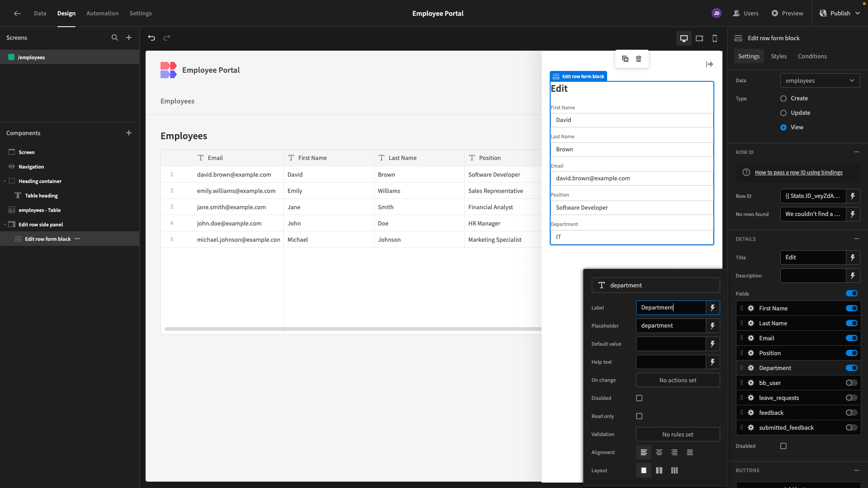Open the employees data dropdown
Screen dimensions: 868x488
[820, 81]
